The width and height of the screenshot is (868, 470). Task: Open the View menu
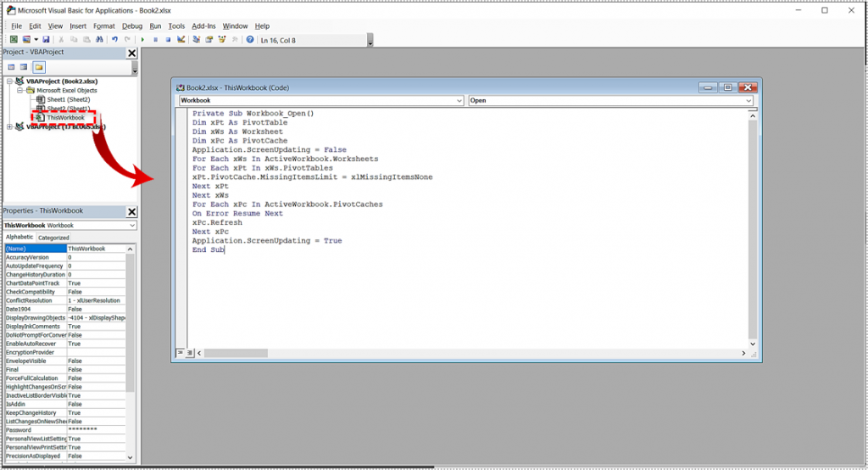tap(55, 26)
